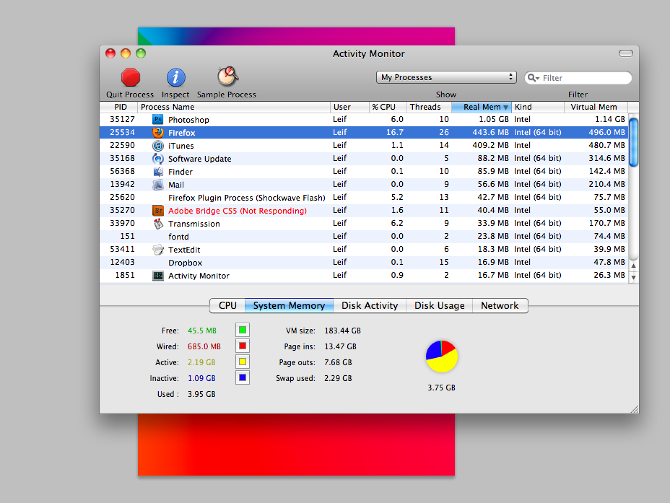Sort by the User column header

[x=350, y=107]
